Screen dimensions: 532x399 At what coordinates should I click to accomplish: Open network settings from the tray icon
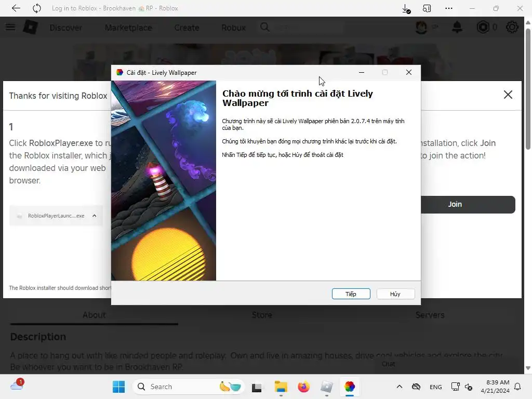tap(455, 387)
